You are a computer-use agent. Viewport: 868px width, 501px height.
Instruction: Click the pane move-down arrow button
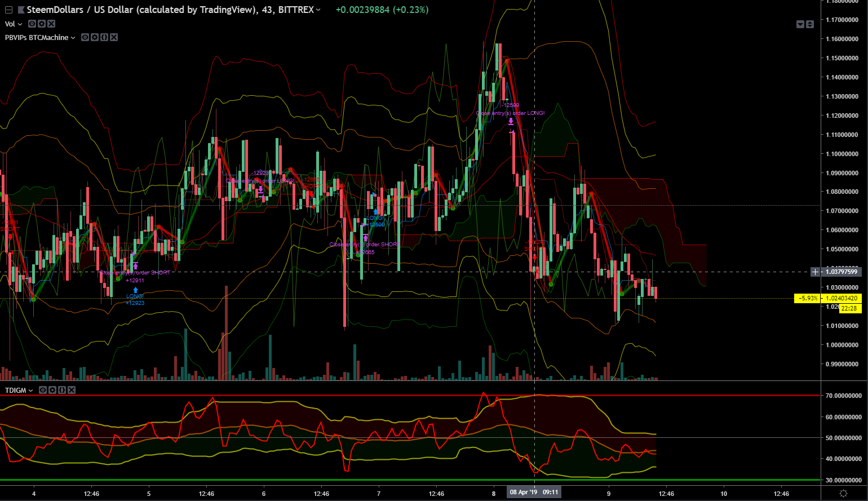click(800, 24)
